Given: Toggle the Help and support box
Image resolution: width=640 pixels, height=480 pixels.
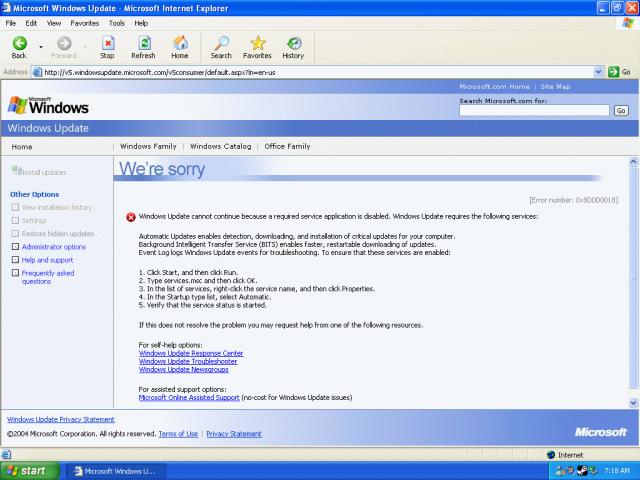Looking at the screenshot, I should pos(16,260).
